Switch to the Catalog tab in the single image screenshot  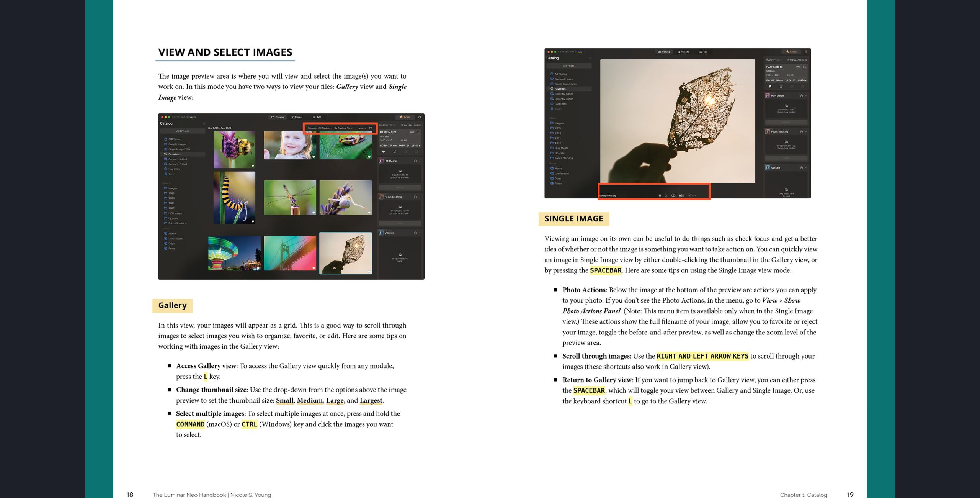pyautogui.click(x=664, y=52)
